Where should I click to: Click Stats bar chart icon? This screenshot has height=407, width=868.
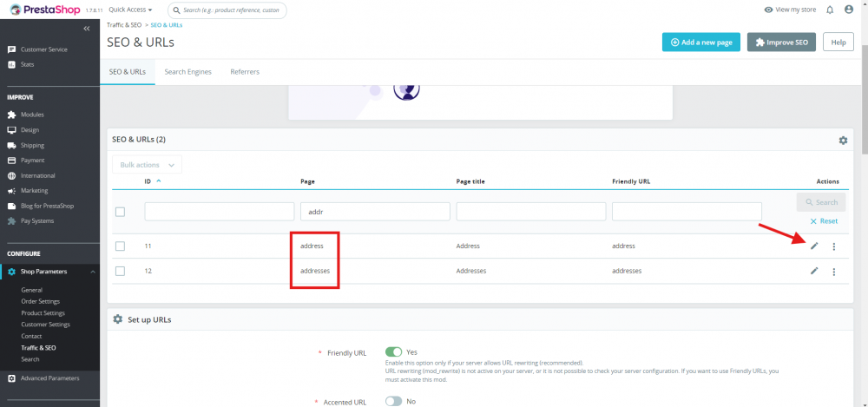11,64
